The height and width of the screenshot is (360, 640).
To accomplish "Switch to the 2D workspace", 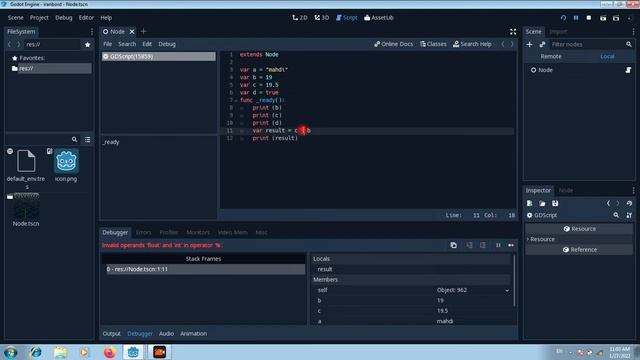I will point(300,18).
